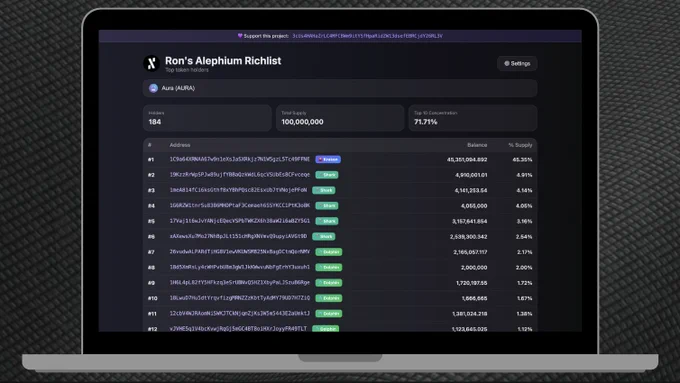This screenshot has height=383, width=680.
Task: Click the balance 4,055,000 in row #4
Action: pyautogui.click(x=474, y=206)
